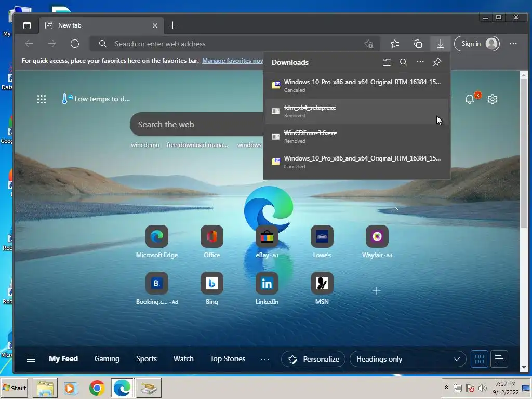Switch to the Top Stories tab

[x=228, y=358]
